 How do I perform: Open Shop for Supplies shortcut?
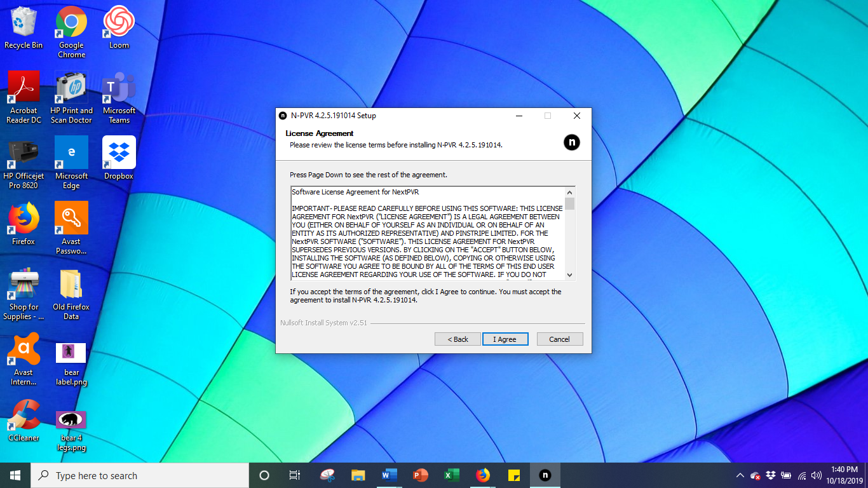24,294
